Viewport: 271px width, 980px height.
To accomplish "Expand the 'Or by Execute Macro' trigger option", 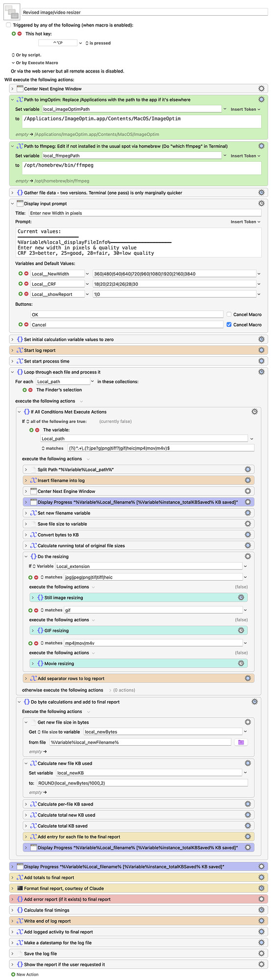I will tap(13, 63).
